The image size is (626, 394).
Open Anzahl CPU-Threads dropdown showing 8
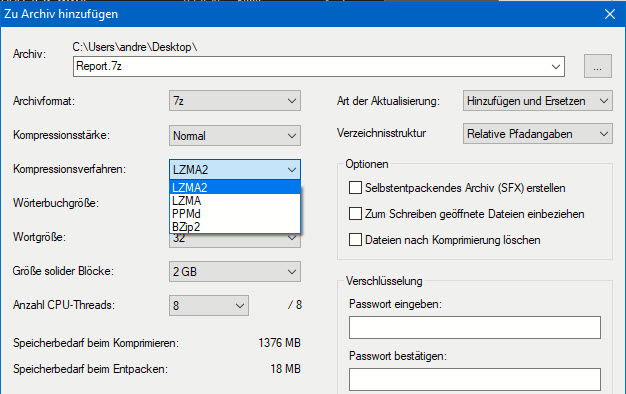(x=209, y=306)
